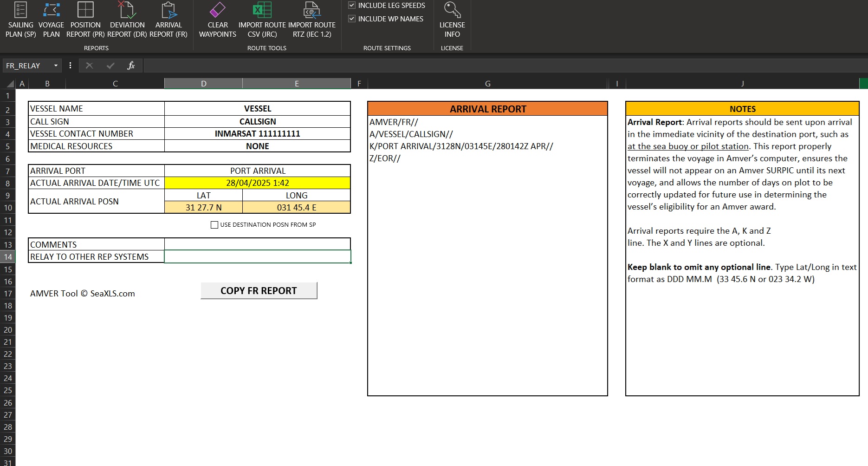This screenshot has height=466, width=868.
Task: Click the Comments input cell
Action: click(x=257, y=244)
